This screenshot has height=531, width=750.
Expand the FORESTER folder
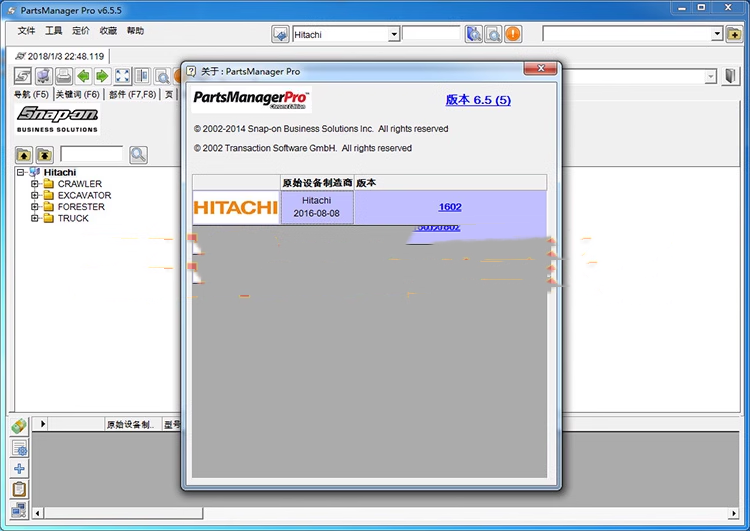(x=34, y=207)
